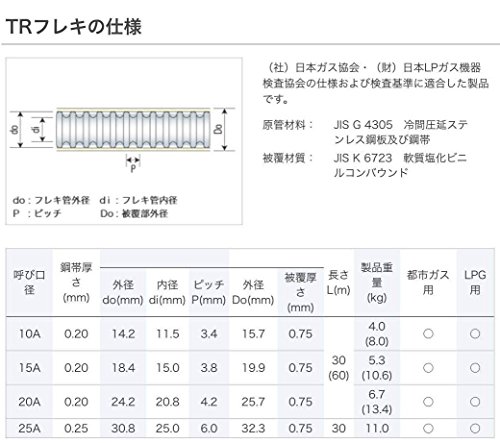
Task: Select the 15A row label
Action: coord(29,368)
